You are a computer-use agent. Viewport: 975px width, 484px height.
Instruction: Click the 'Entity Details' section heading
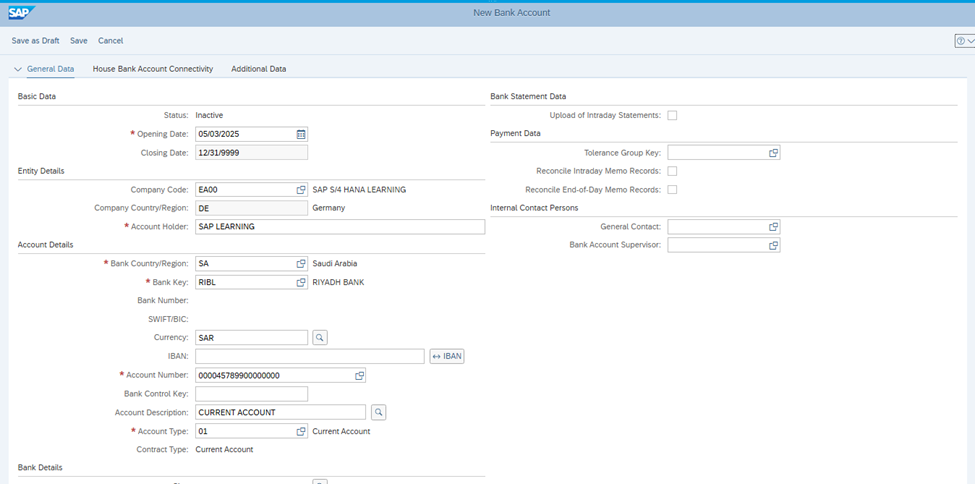pos(41,170)
